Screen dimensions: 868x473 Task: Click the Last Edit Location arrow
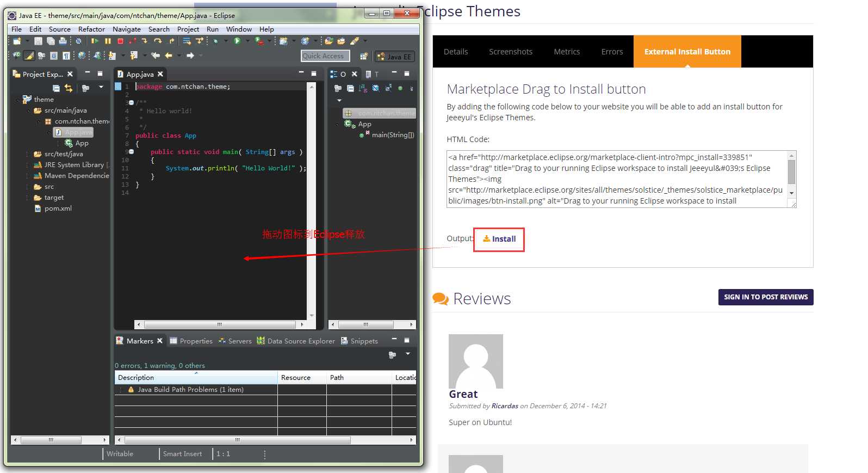(156, 56)
